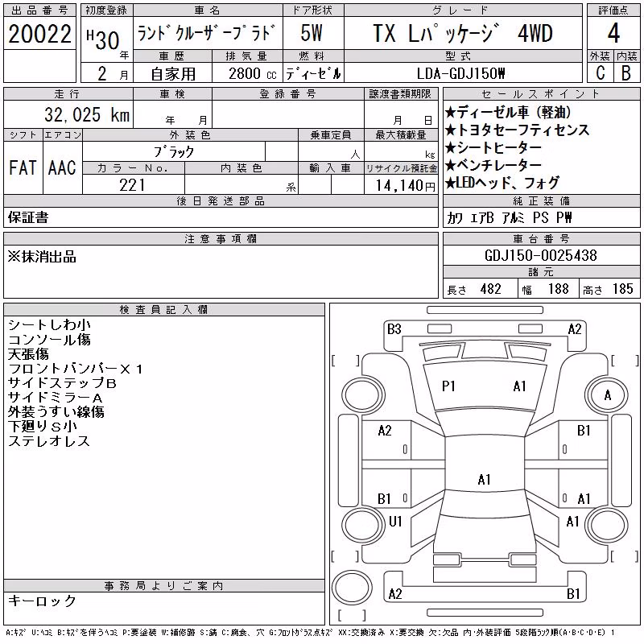Click the mileage value 32,025 km

87,114
